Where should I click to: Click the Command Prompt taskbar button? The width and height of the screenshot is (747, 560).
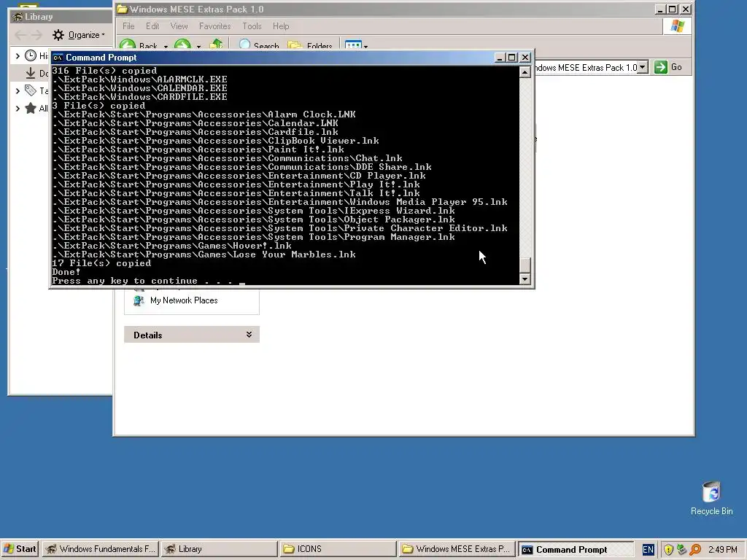(576, 549)
